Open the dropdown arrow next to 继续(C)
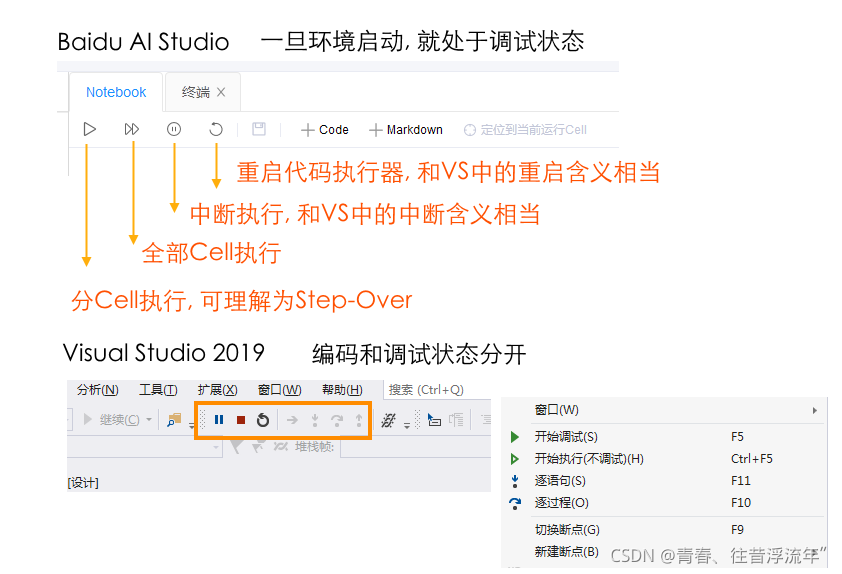The height and width of the screenshot is (574, 842). pos(149,419)
